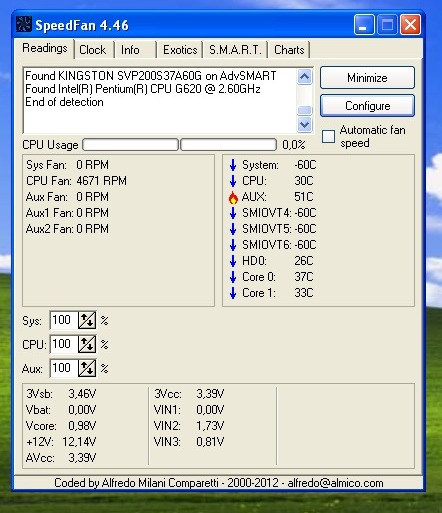This screenshot has width=442, height=513.
Task: Click the arrow icon beside Core 0
Action: 233,277
